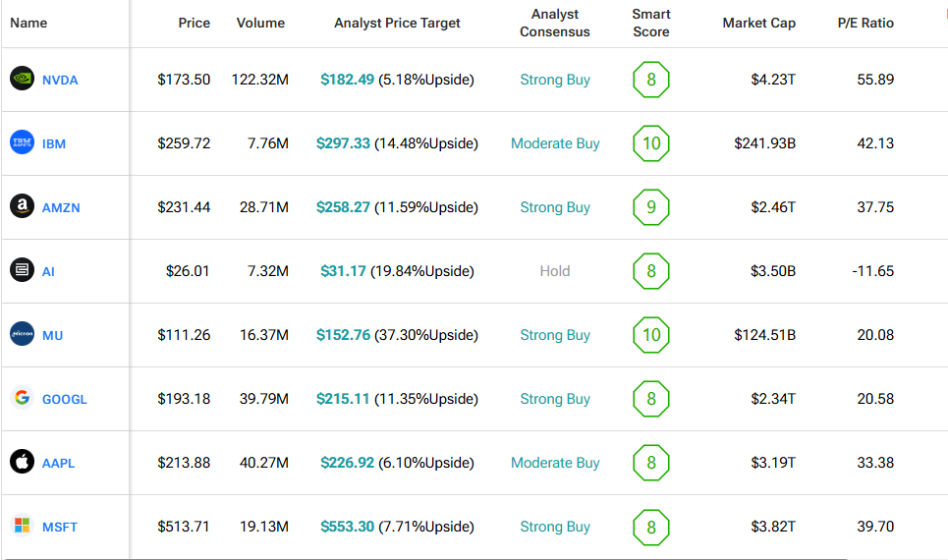Click MSFT price target $553.30
The image size is (948, 560).
348,527
